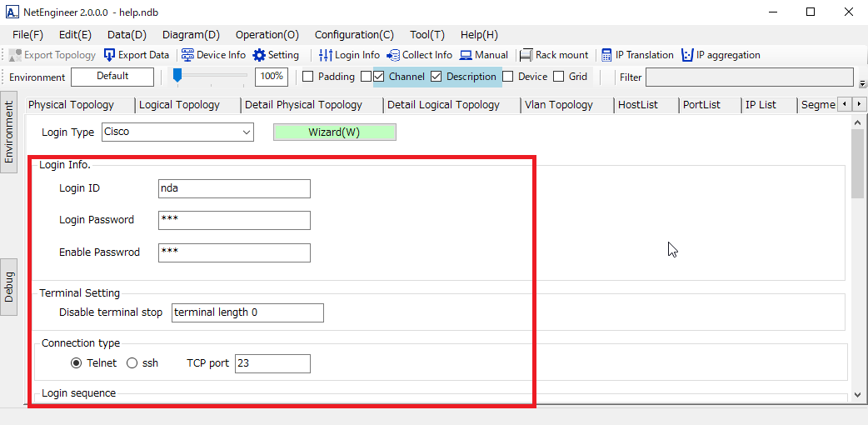Image resolution: width=868 pixels, height=425 pixels.
Task: Click the tab strip right scroll arrow
Action: tap(859, 104)
